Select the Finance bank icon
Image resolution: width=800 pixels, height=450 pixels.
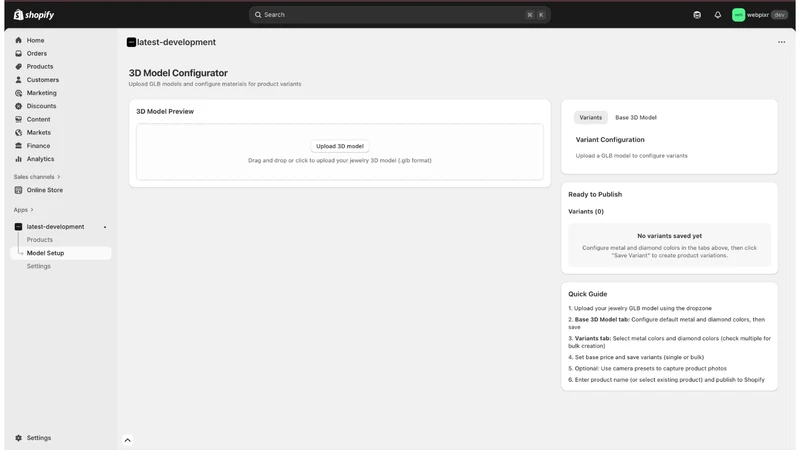[x=18, y=146]
